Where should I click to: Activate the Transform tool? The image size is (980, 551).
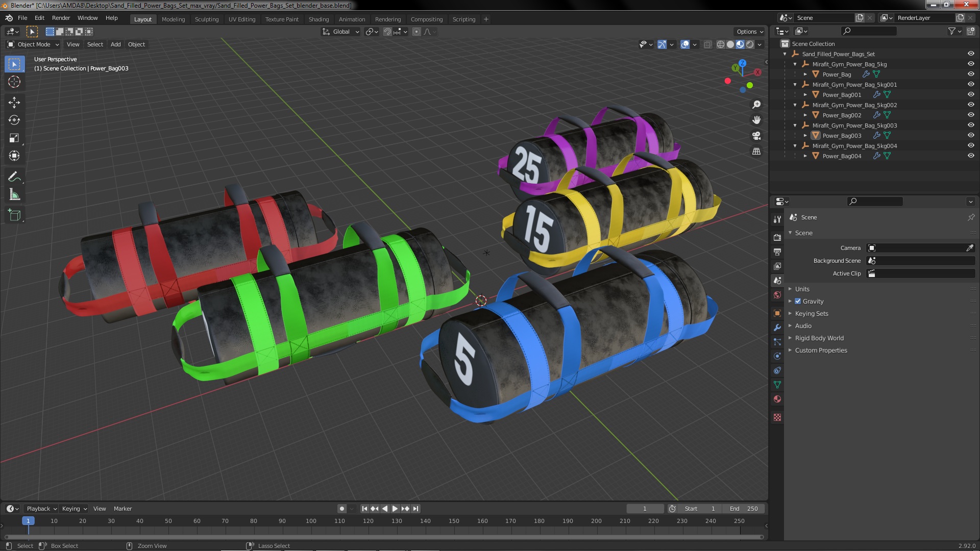click(x=14, y=156)
